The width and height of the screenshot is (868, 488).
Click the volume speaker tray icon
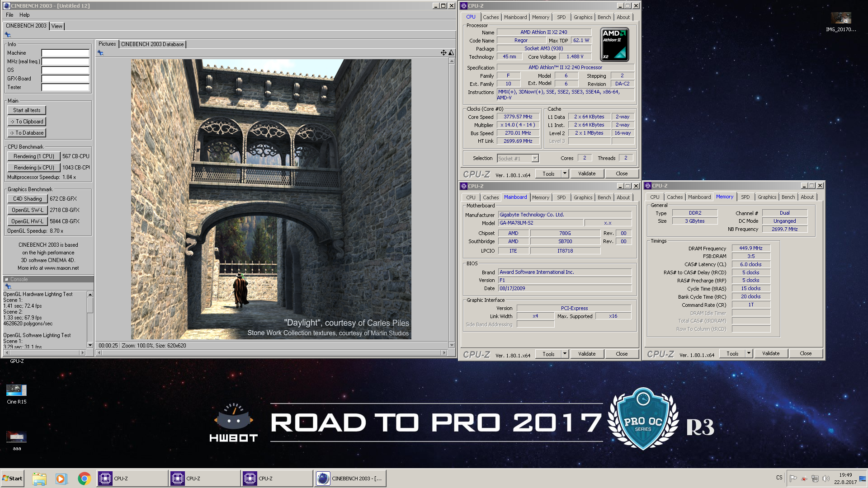[826, 479]
